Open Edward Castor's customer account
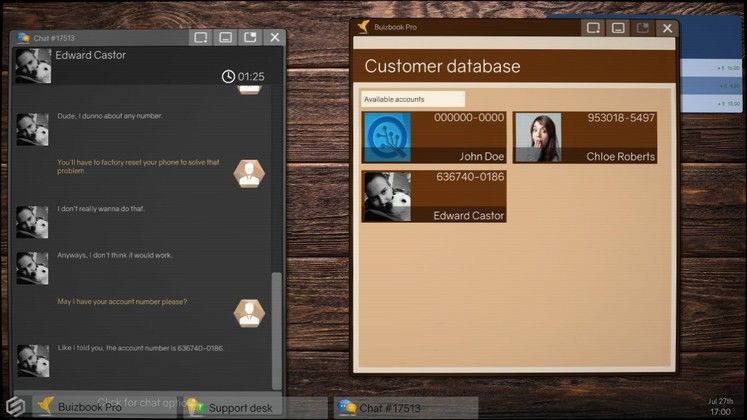Screen dimensions: 747x420 pos(434,196)
